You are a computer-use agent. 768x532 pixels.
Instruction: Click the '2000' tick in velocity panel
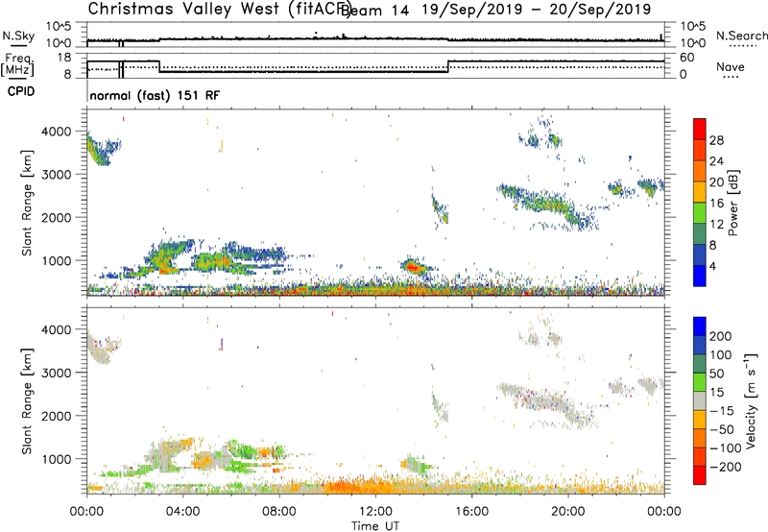pyautogui.click(x=56, y=416)
